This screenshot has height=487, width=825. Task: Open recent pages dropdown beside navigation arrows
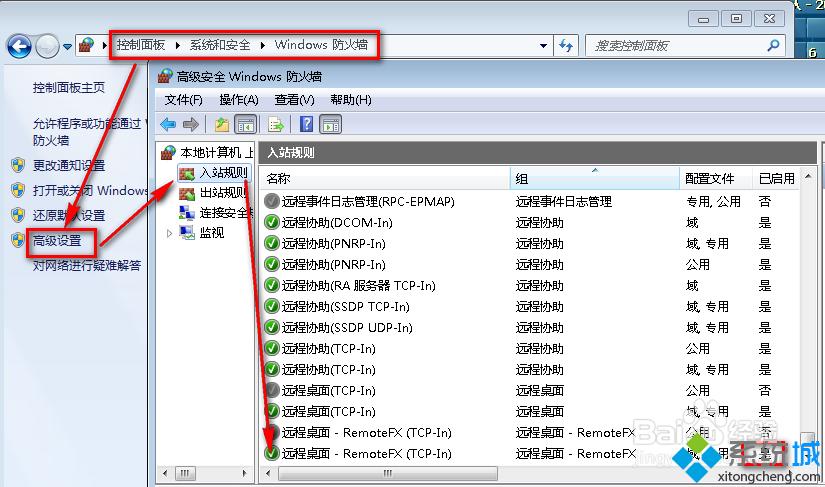point(67,46)
